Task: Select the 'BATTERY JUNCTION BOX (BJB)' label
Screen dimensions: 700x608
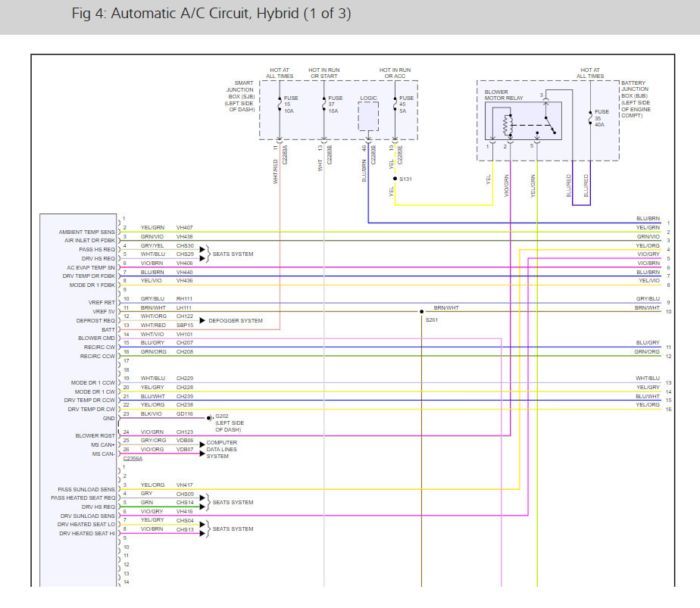Action: 636,99
